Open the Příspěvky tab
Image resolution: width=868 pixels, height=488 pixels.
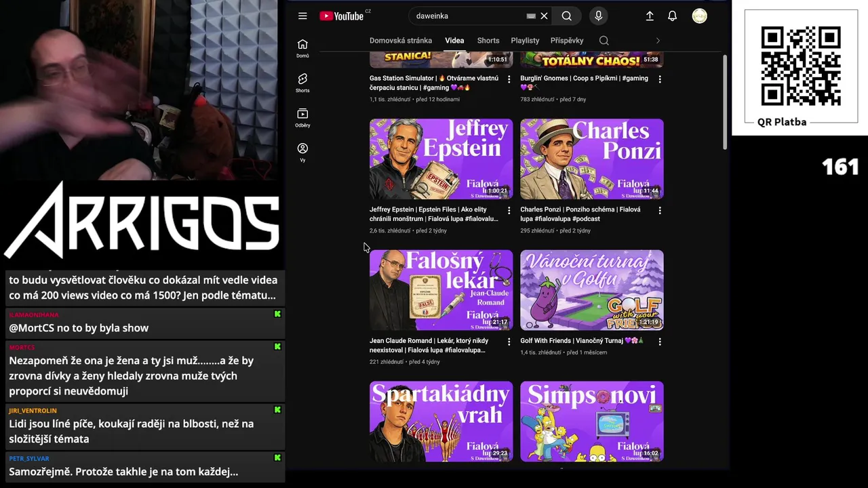pos(567,41)
